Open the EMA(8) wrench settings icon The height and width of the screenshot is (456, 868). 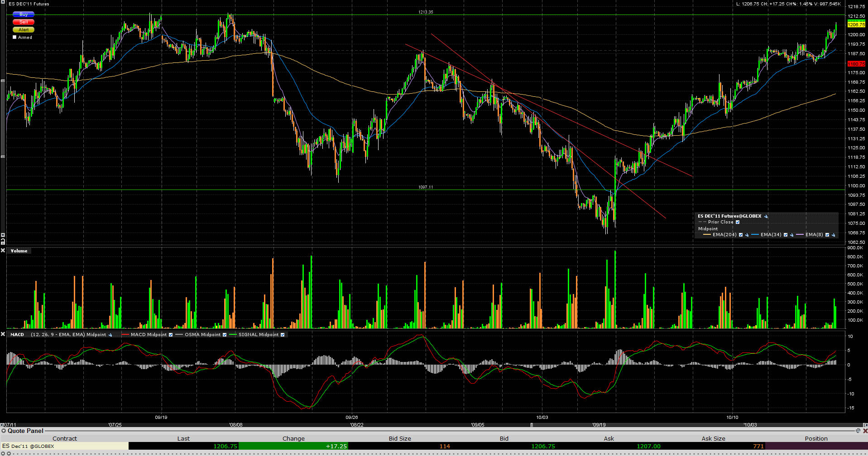pos(833,235)
